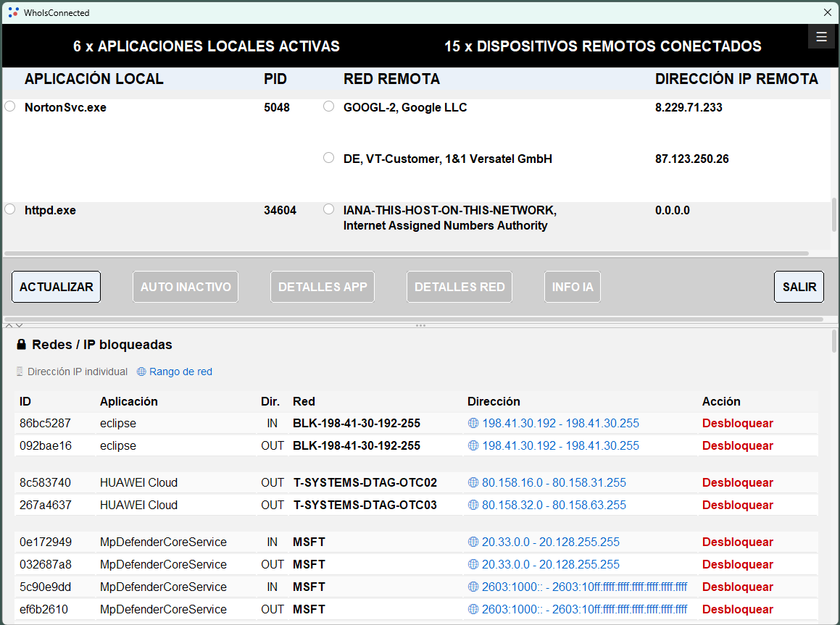Click the globe icon in row 8c583740
Viewport: 840px width, 625px height.
tap(473, 482)
